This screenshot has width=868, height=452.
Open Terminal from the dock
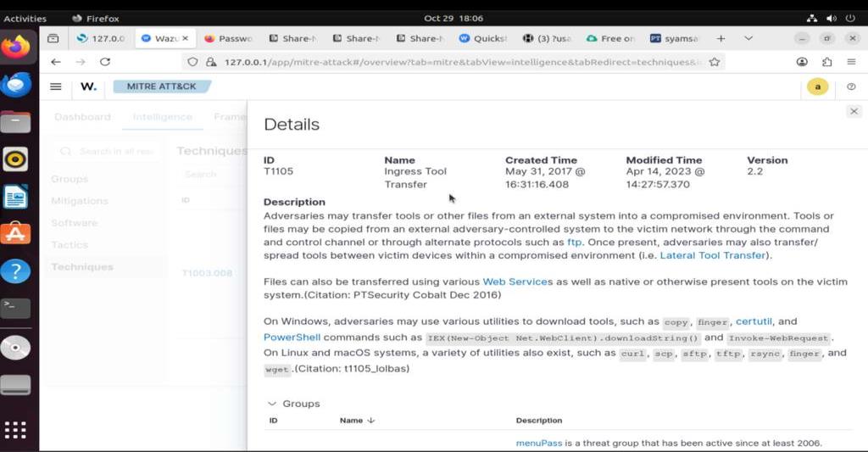click(x=16, y=307)
